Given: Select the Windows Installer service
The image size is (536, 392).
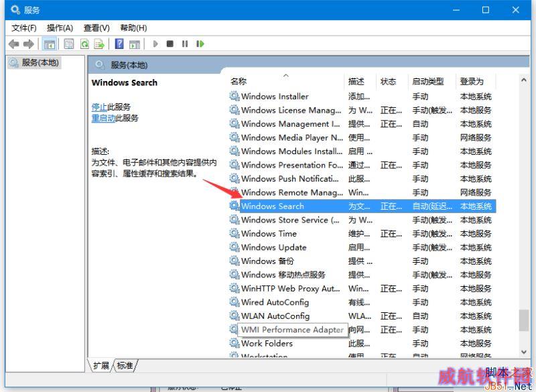Looking at the screenshot, I should [x=275, y=96].
